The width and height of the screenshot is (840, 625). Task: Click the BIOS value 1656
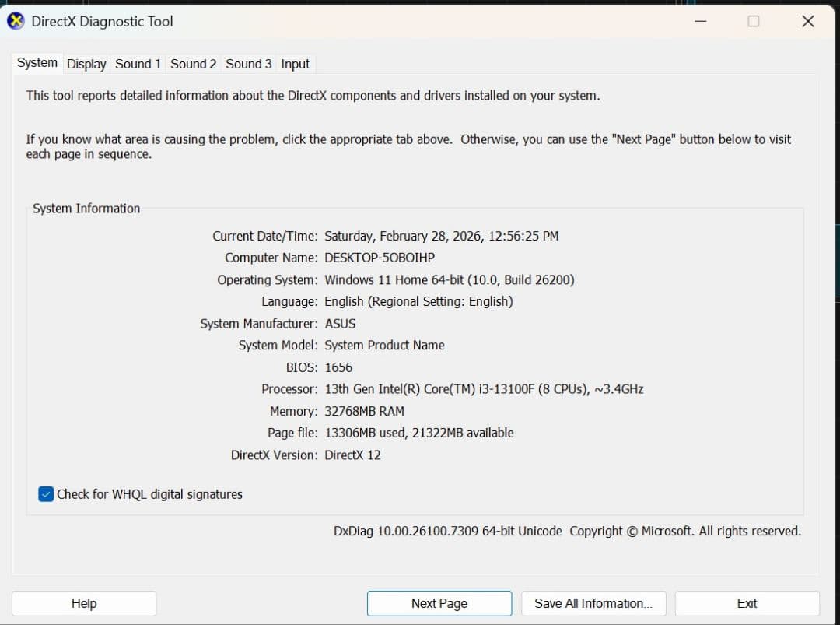coord(338,367)
